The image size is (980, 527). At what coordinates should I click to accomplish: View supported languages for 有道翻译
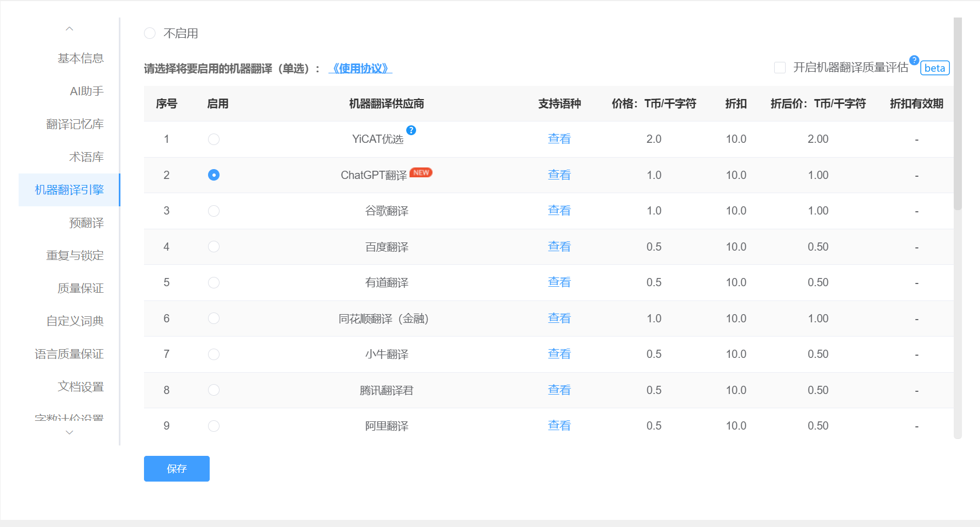coord(559,282)
